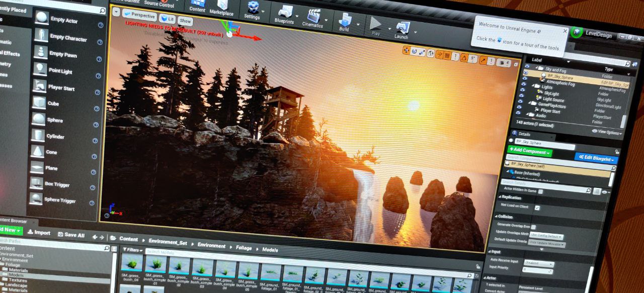Open the Lit view mode menu
Image resolution: width=644 pixels, height=293 pixels.
167,19
